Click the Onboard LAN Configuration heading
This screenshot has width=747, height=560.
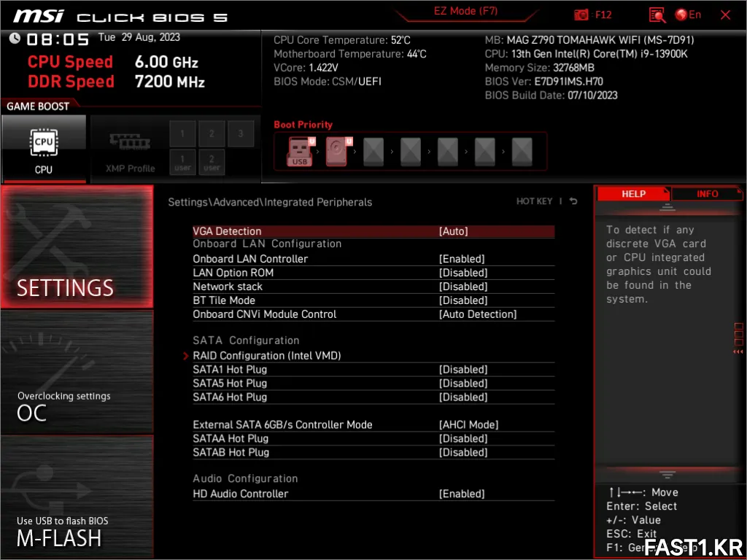(267, 244)
